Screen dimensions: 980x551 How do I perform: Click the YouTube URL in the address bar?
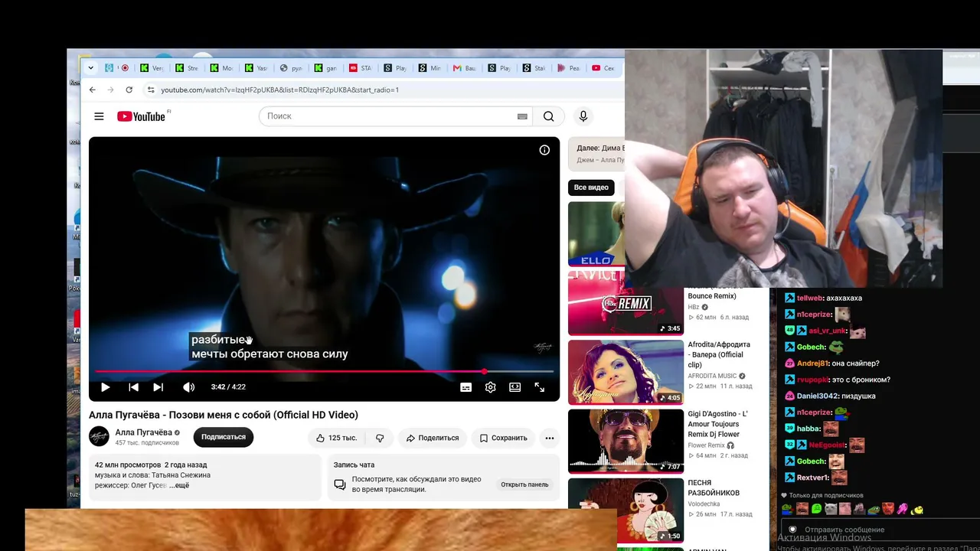coord(279,90)
